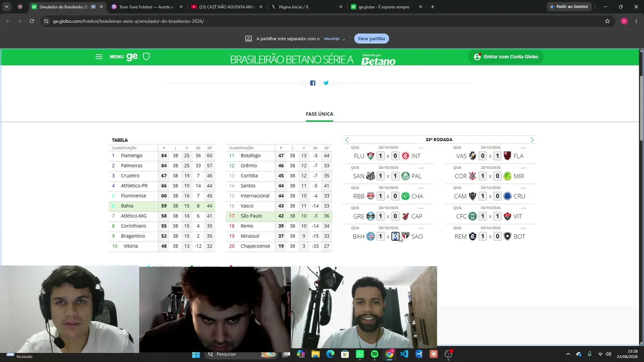Click the Chapecoense crest in RBB x CHA
Viewport: 644px width, 362px height.
(406, 196)
